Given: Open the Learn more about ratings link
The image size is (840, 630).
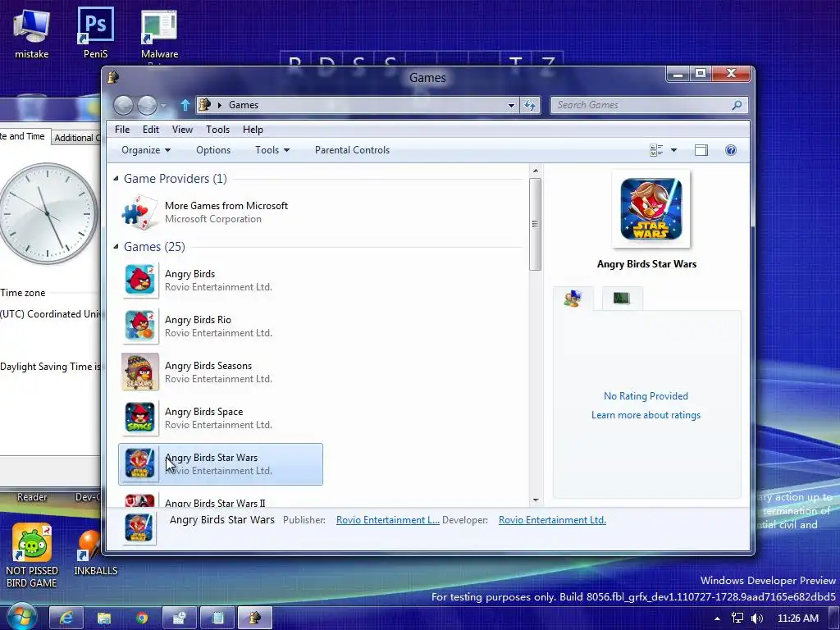Looking at the screenshot, I should tap(646, 415).
